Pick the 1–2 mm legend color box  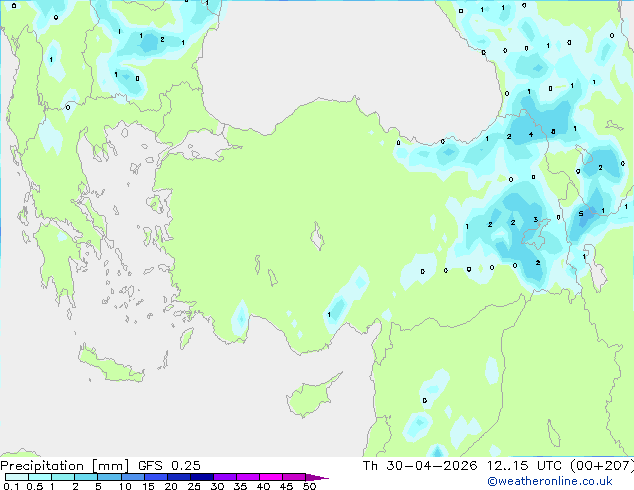click(63, 477)
